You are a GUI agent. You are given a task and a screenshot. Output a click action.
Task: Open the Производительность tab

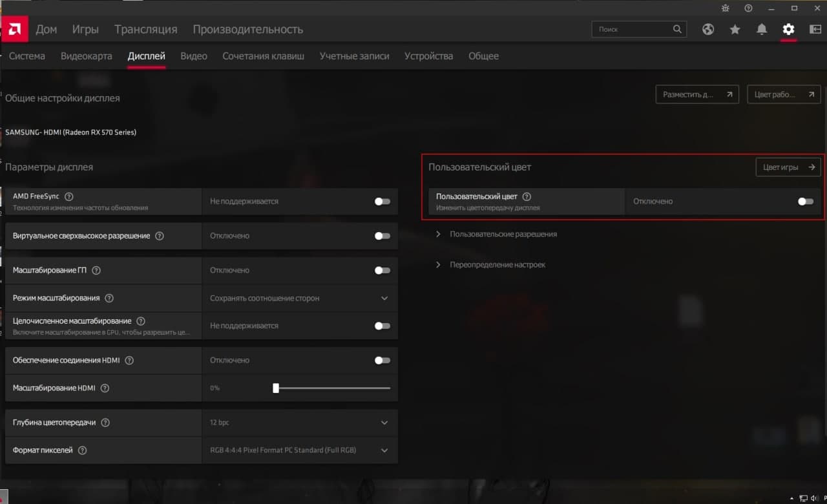247,29
